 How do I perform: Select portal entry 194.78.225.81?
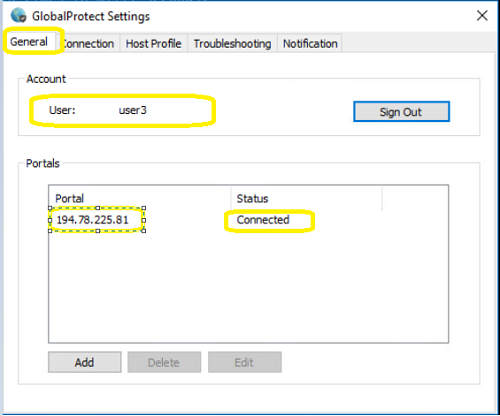[92, 220]
